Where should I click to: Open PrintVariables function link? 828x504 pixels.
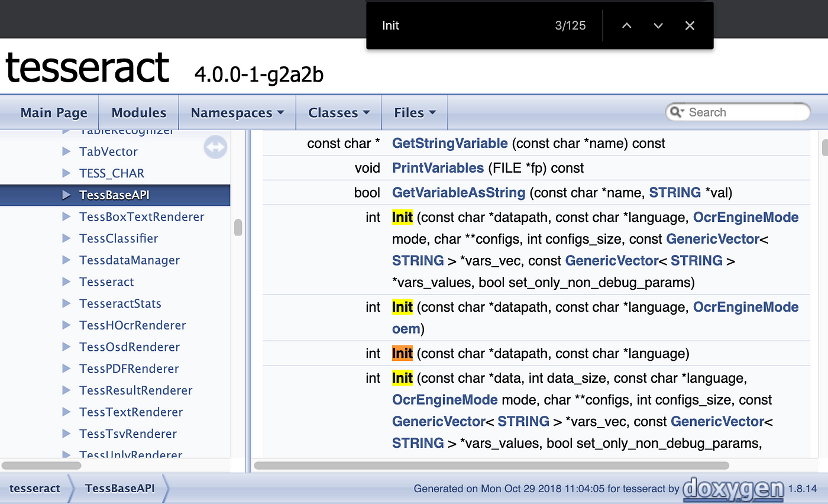coord(438,168)
